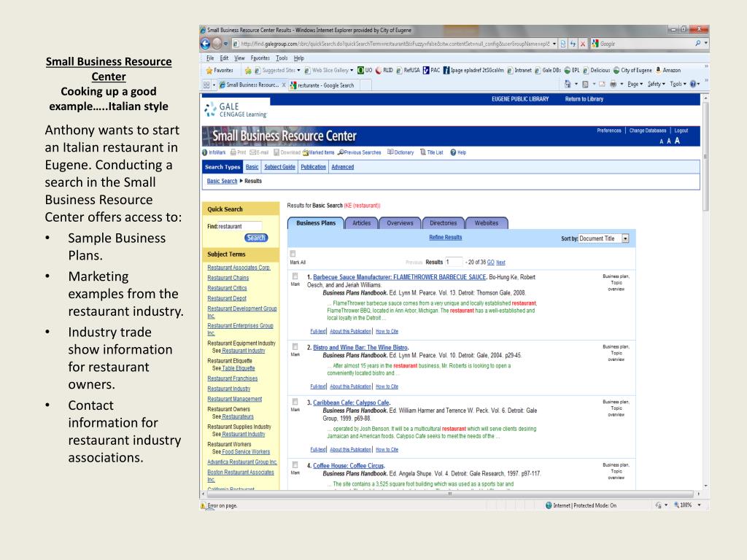The width and height of the screenshot is (747, 560).
Task: Click the Return to Library link
Action: pos(584,99)
